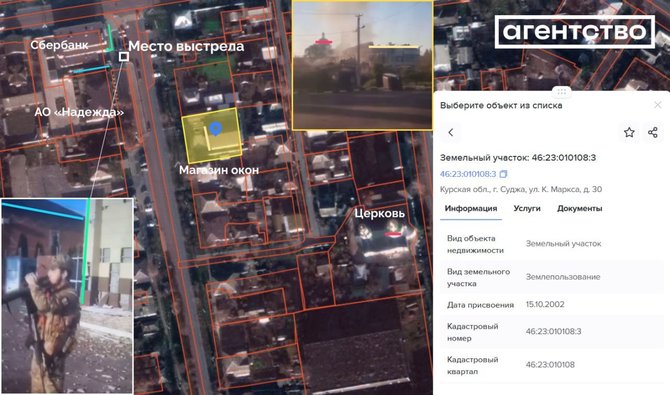Grab the panel drag handle at top

561,91
